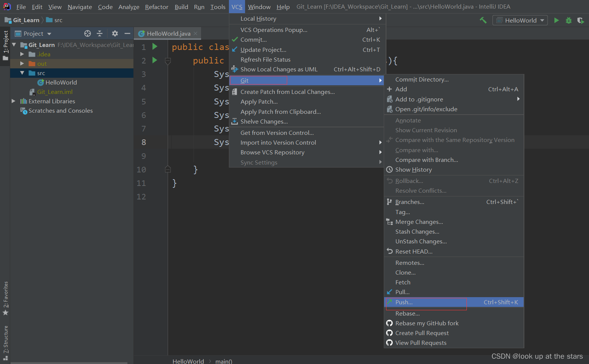
Task: Click Reset HEAD... menu item
Action: click(x=454, y=251)
